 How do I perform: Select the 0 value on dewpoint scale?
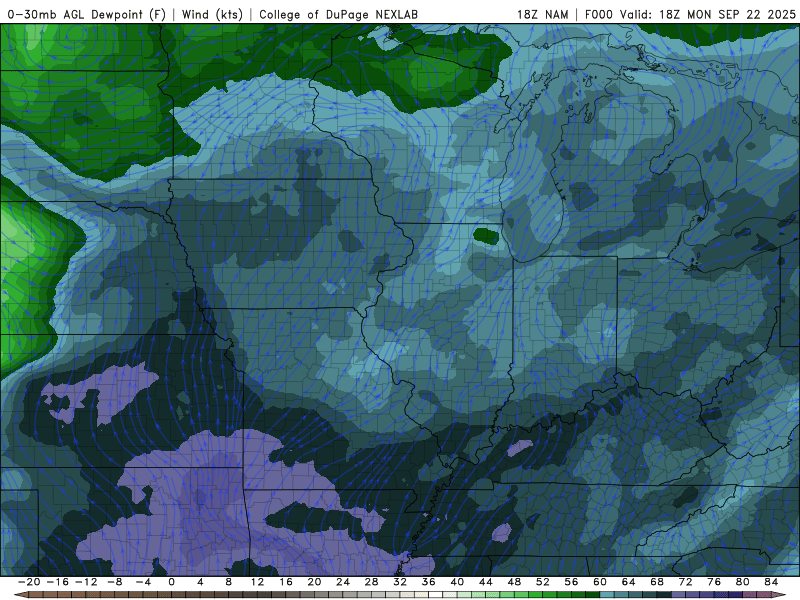click(171, 582)
